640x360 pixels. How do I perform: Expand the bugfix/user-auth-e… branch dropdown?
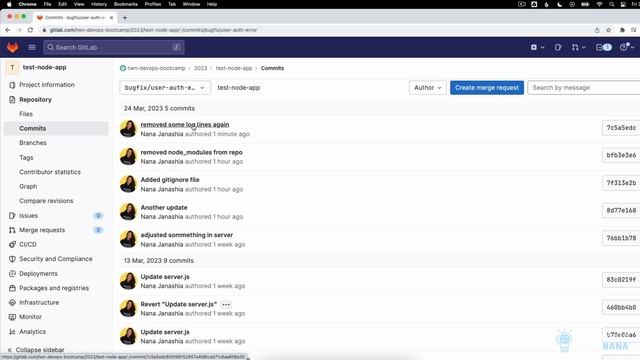pyautogui.click(x=165, y=88)
